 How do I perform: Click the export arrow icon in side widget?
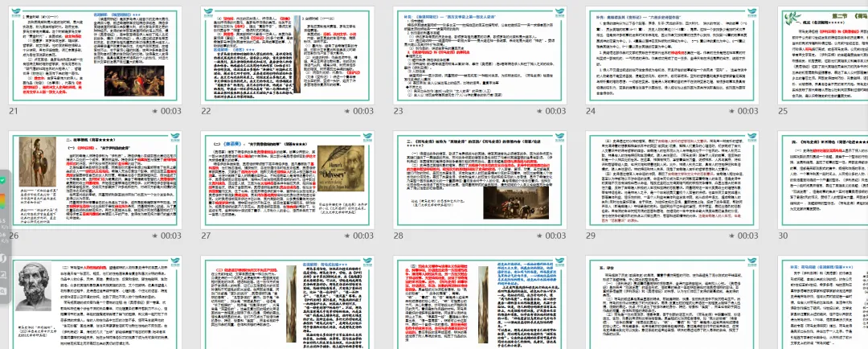pos(2,274)
